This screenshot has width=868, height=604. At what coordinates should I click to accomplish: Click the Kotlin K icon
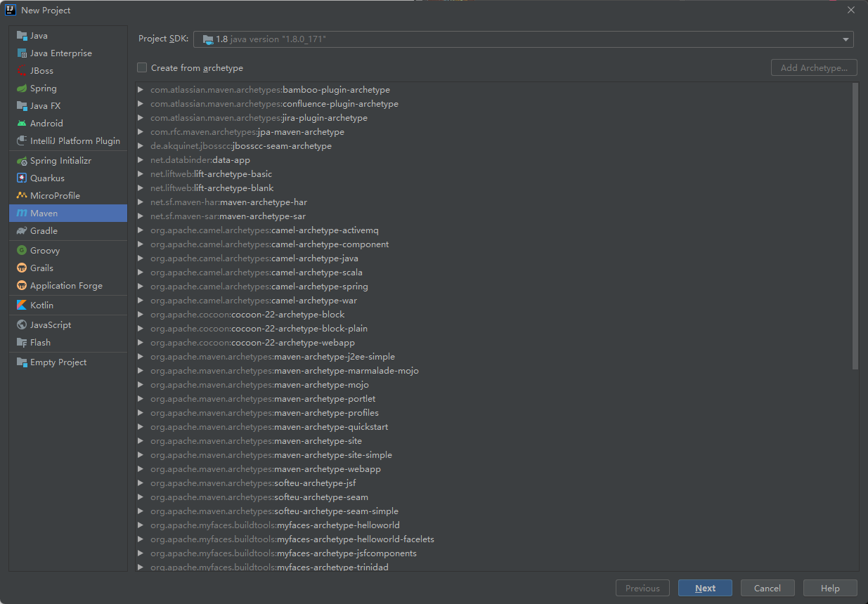tap(22, 306)
